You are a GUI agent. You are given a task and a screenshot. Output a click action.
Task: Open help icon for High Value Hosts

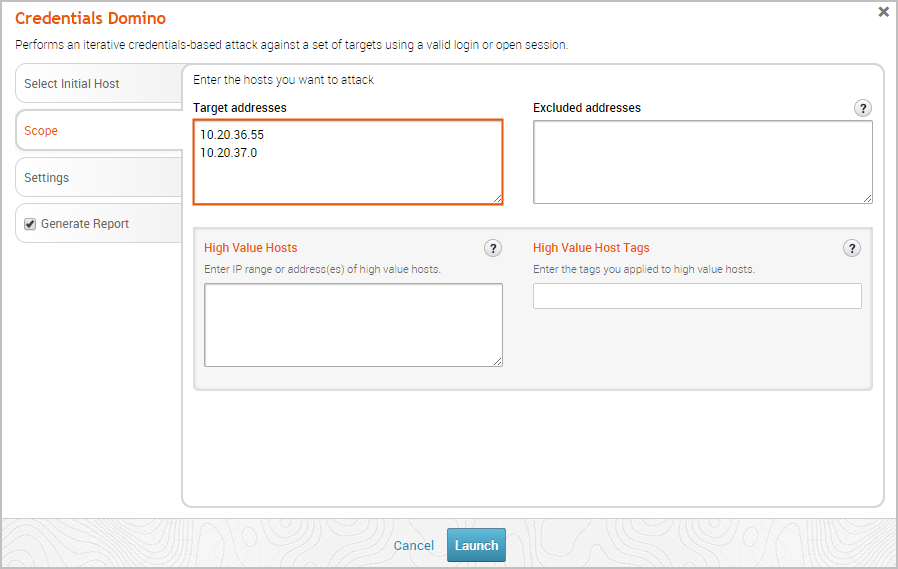(492, 248)
